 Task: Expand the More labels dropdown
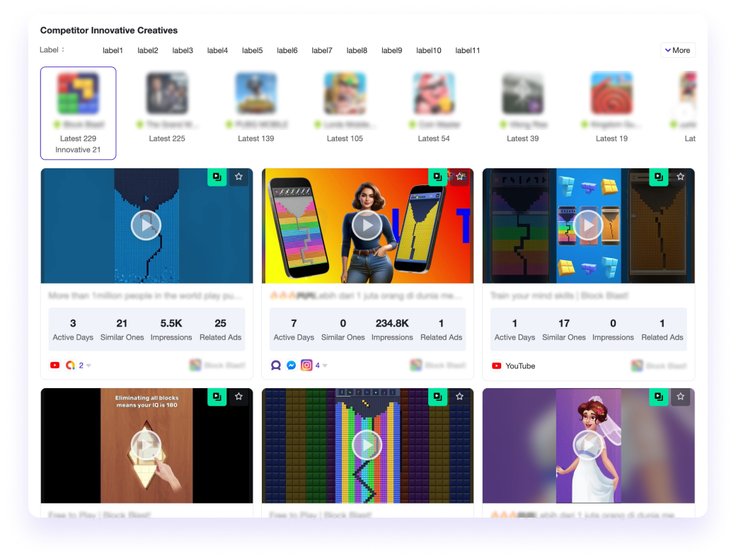coord(677,50)
